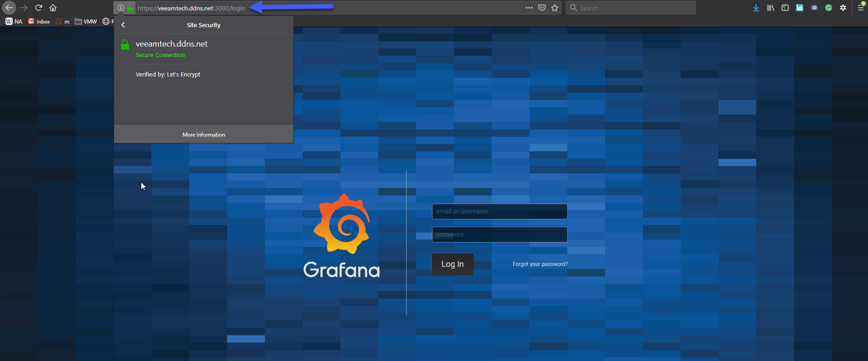This screenshot has width=868, height=361.
Task: Click the Log In button
Action: (453, 264)
